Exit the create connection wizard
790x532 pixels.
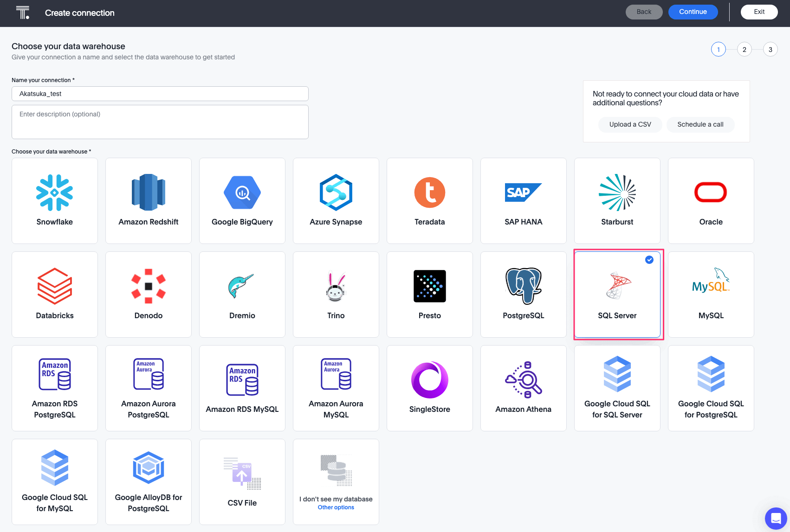pyautogui.click(x=759, y=12)
